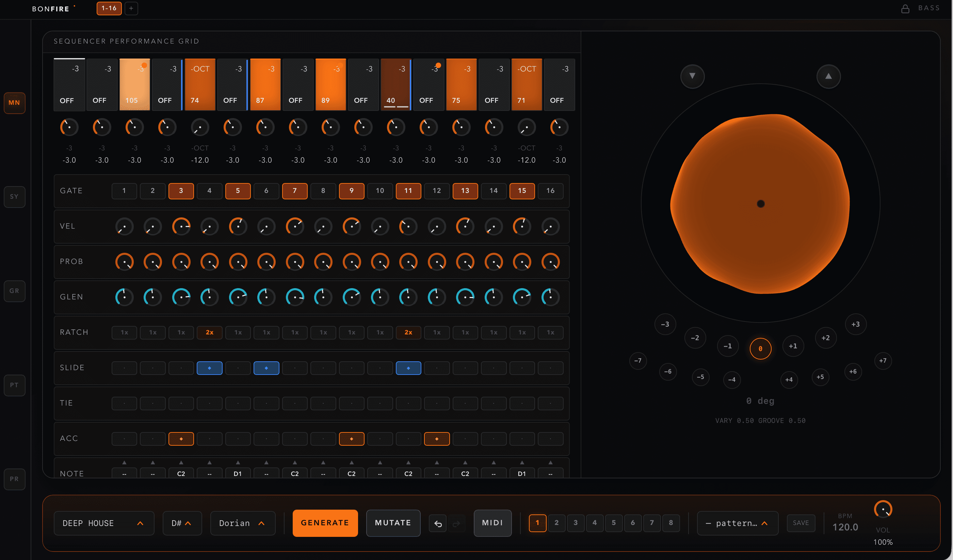Click the black center dot of the orange orb
The height and width of the screenshot is (560, 953).
(760, 204)
